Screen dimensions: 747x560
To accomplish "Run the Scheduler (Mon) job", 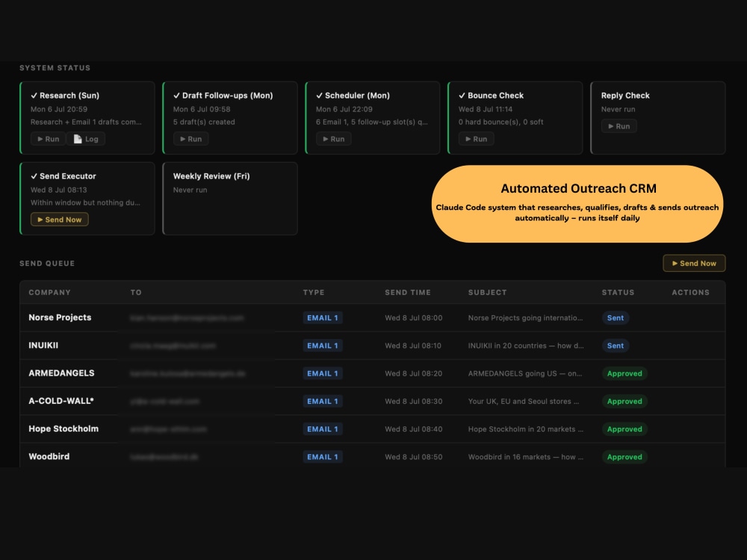I will click(333, 139).
